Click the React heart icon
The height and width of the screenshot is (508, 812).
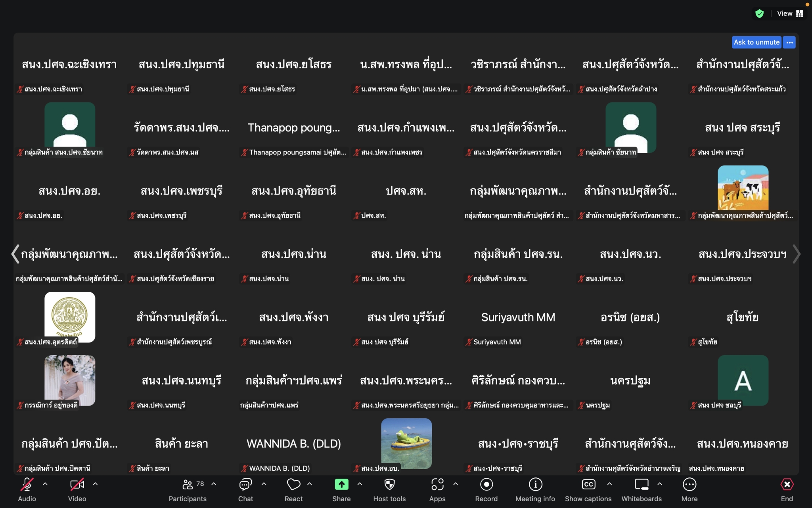293,485
